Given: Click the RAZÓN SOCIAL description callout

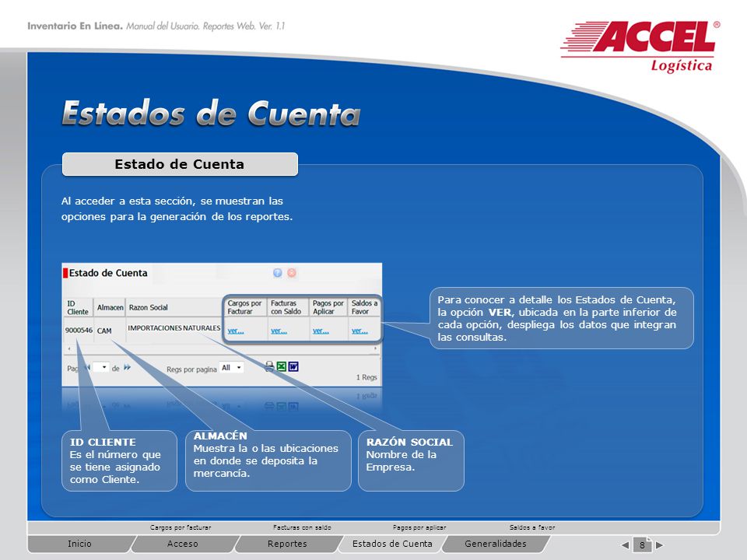Looking at the screenshot, I should tap(411, 460).
